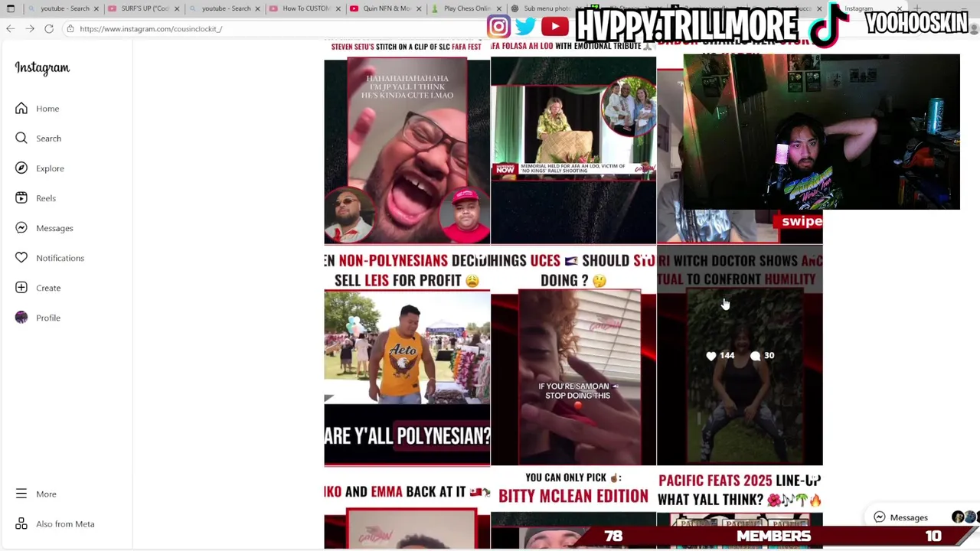980x551 pixels.
Task: Click the browser back arrow
Action: 10,29
